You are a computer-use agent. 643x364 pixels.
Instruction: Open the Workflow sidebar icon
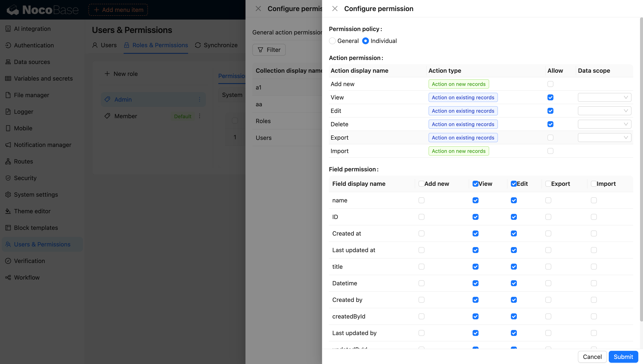tap(8, 277)
